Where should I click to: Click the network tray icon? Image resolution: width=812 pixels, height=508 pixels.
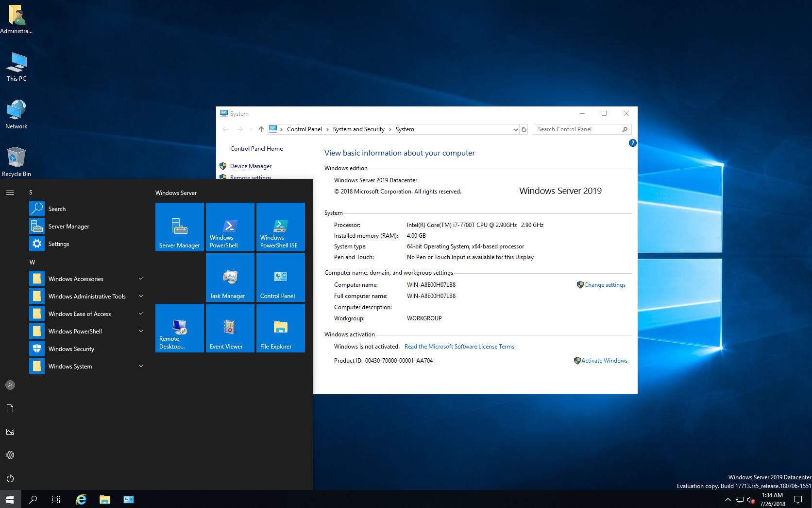(x=740, y=500)
